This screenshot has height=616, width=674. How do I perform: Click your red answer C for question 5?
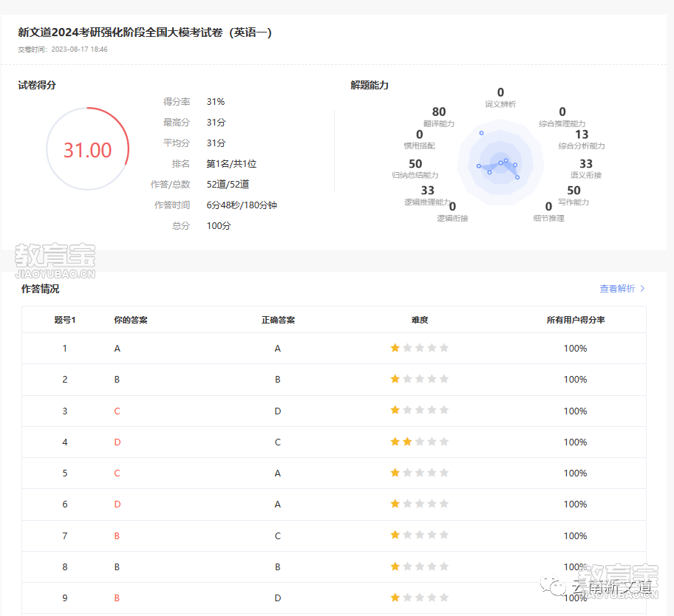[117, 473]
